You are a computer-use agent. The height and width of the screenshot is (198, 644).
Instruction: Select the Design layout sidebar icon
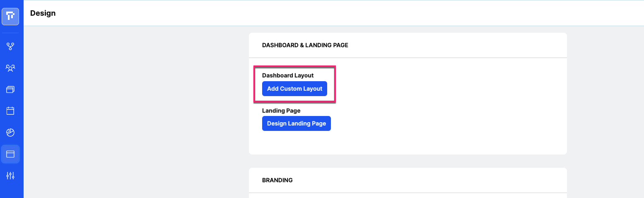[x=10, y=154]
